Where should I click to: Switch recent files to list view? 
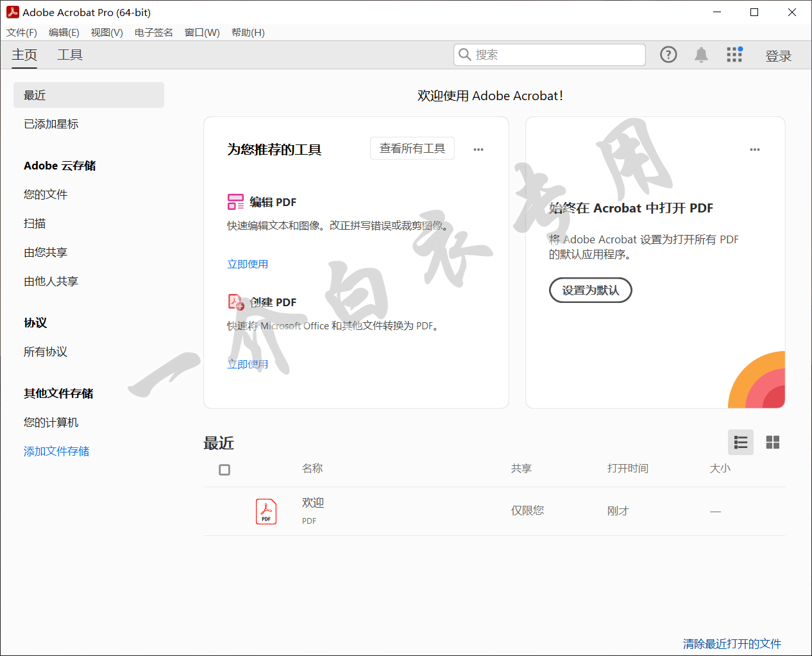pyautogui.click(x=741, y=442)
